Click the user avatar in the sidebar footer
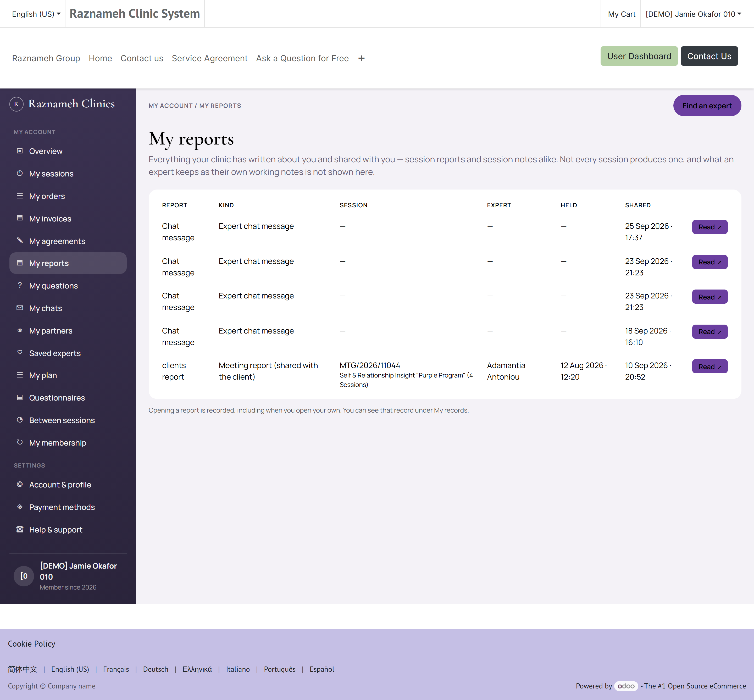Screen dimensions: 754x700 click(24, 576)
